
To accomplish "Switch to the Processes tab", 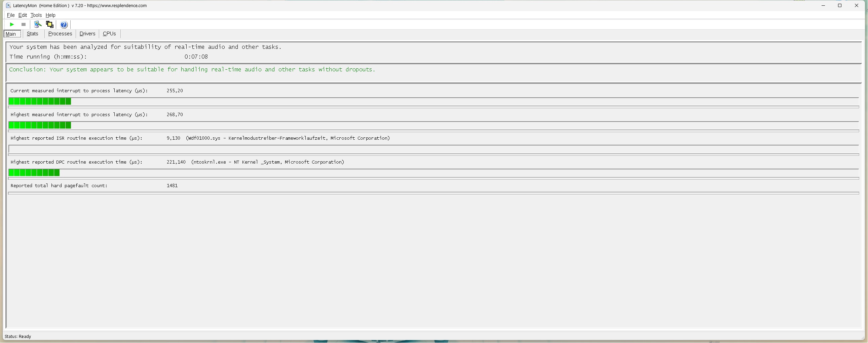I will pyautogui.click(x=60, y=34).
